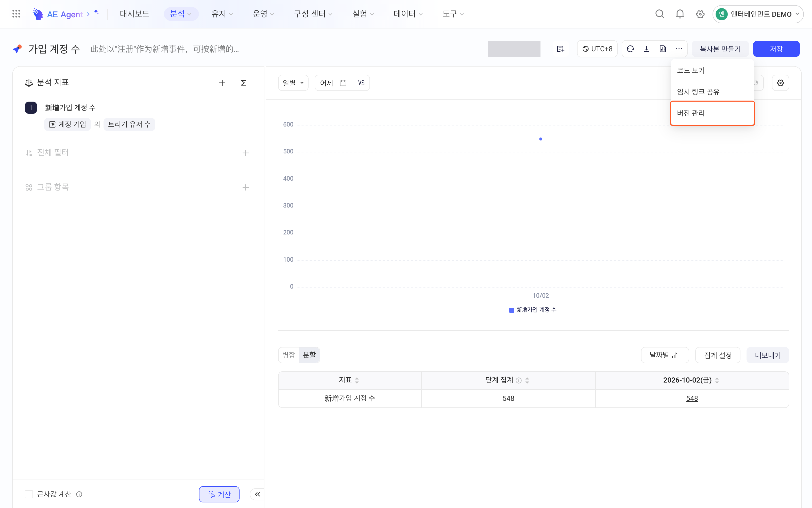Click the 계산 calculate button
Screen dimensions: 812x508
click(219, 494)
